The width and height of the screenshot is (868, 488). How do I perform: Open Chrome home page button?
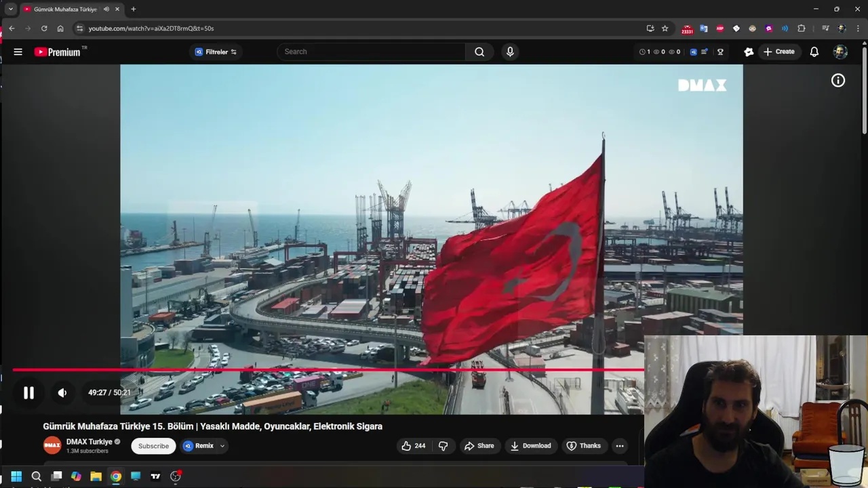click(x=60, y=28)
